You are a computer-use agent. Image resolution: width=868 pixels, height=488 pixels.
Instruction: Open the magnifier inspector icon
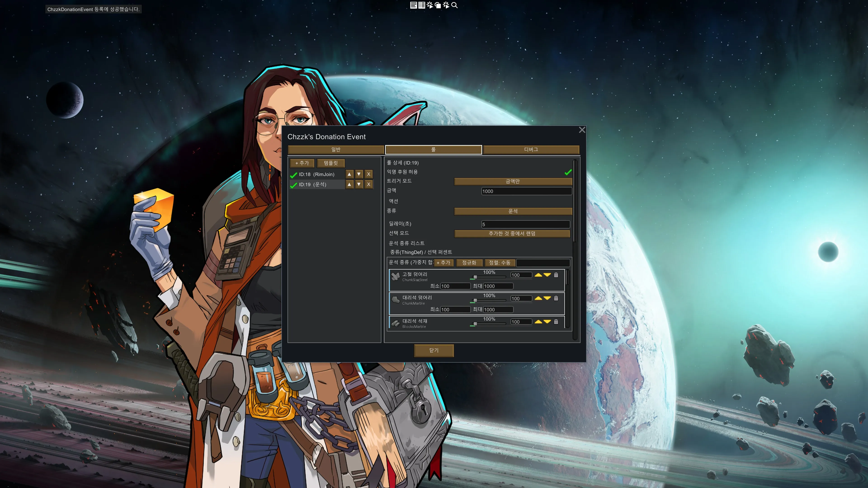pyautogui.click(x=454, y=5)
